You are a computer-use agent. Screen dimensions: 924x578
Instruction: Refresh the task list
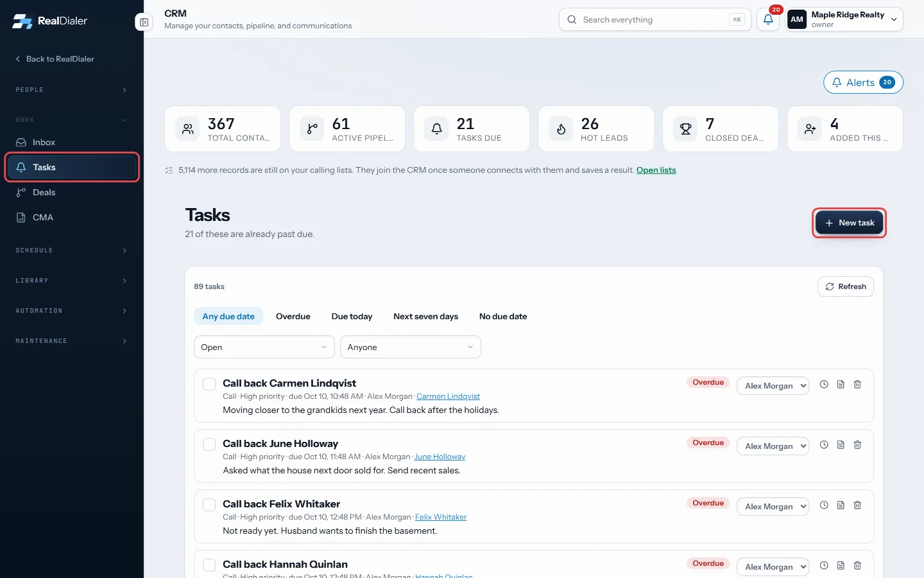click(x=846, y=286)
